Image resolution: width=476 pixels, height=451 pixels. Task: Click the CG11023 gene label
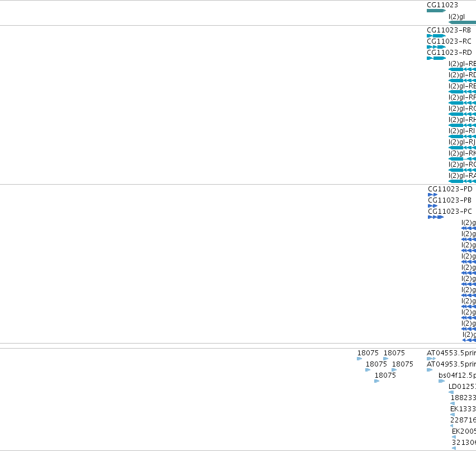[x=442, y=5]
